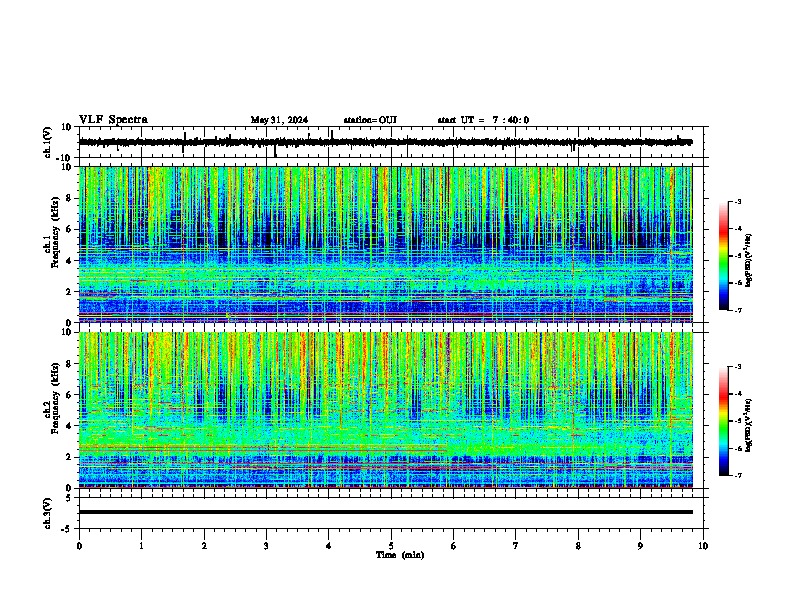
Task: Click the ch.1 Frequency (kHz) axis label
Action: pyautogui.click(x=52, y=233)
